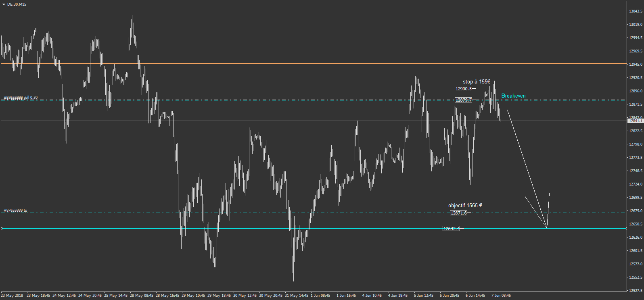This screenshot has width=644, height=300.
Task: Click the 30 May 20:45 time label
Action: coord(271,296)
